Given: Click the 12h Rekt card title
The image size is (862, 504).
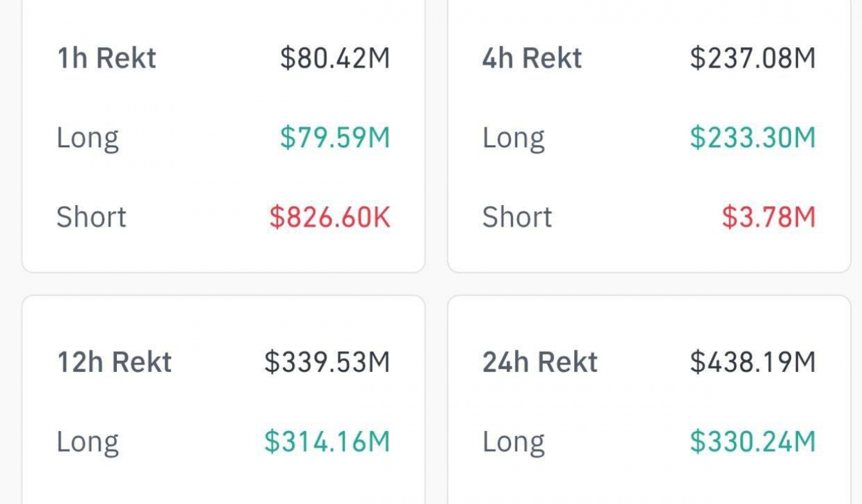Looking at the screenshot, I should click(x=114, y=362).
